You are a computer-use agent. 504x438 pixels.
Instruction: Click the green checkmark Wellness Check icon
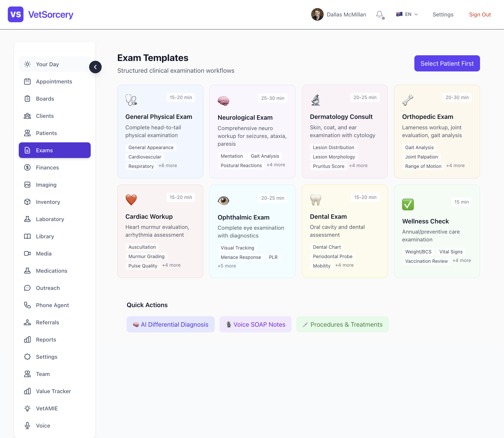tap(408, 204)
